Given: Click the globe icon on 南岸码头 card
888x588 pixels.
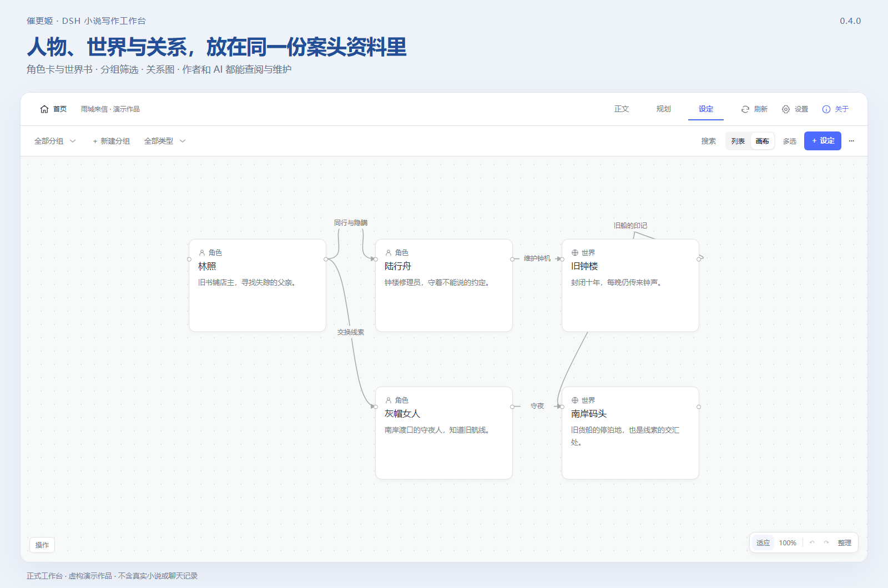Looking at the screenshot, I should pyautogui.click(x=575, y=400).
